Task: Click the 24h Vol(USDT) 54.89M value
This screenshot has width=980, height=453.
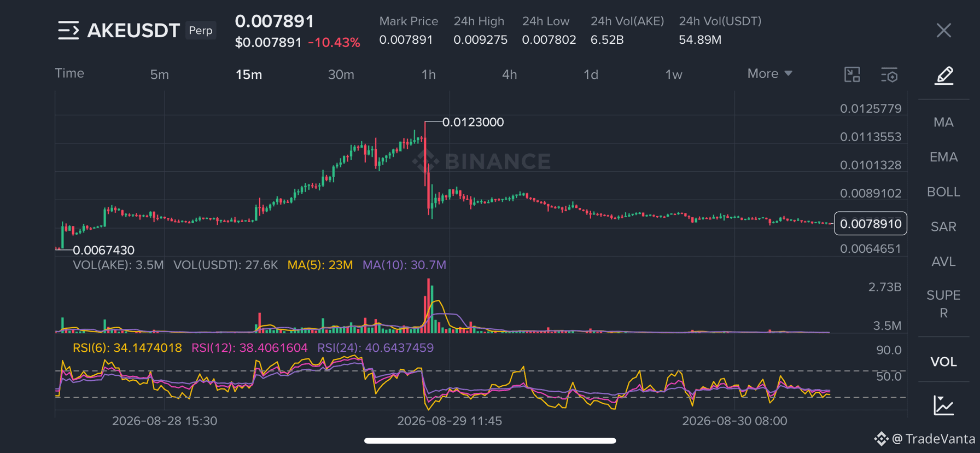Action: [700, 40]
